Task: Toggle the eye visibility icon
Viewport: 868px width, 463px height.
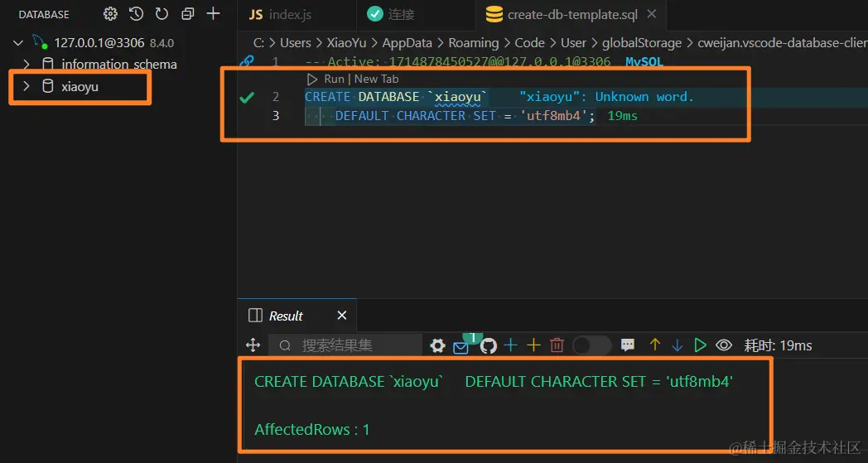Action: tap(724, 345)
